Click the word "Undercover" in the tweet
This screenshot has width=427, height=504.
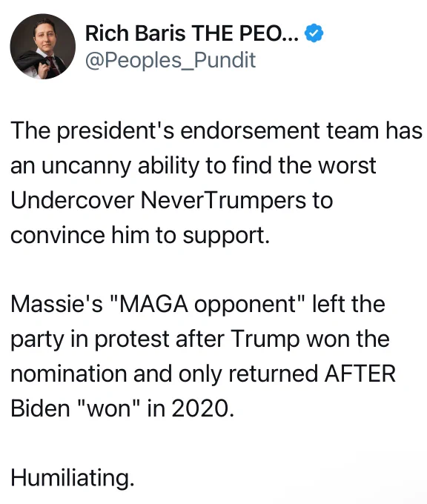pyautogui.click(x=73, y=200)
